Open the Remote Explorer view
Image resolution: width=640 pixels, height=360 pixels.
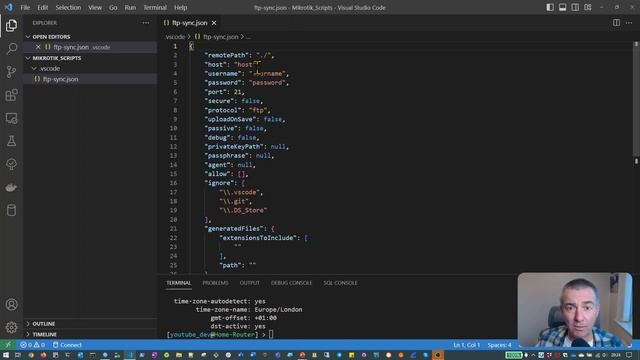[11, 118]
